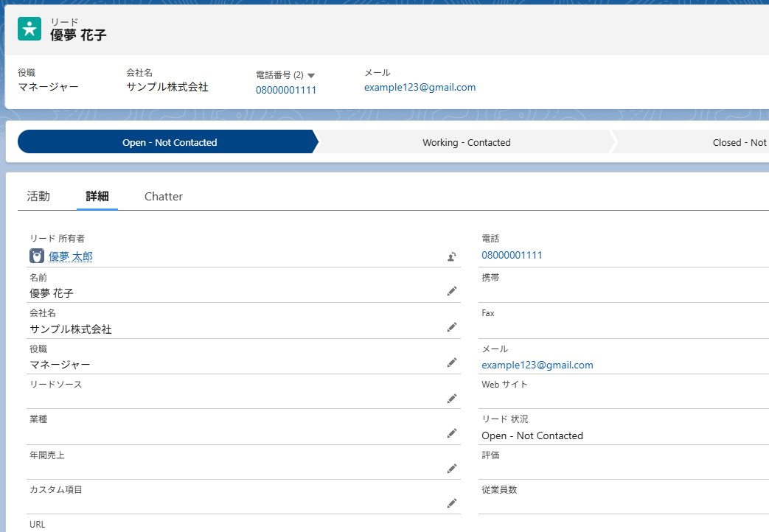The width and height of the screenshot is (769, 532).
Task: Open the lead owner 優夢 太郎 link
Action: point(71,256)
